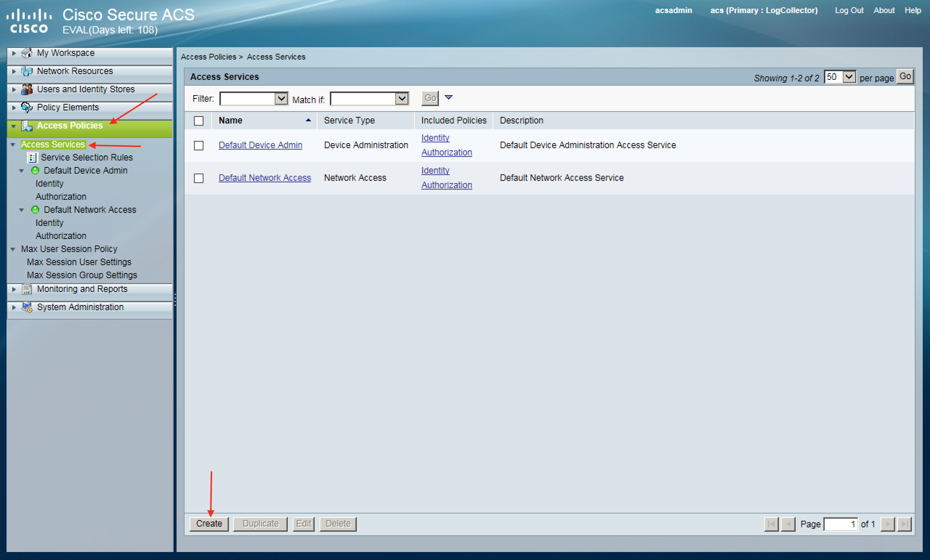Click the Users and Identity Stores icon
Image resolution: width=930 pixels, height=560 pixels.
click(27, 89)
